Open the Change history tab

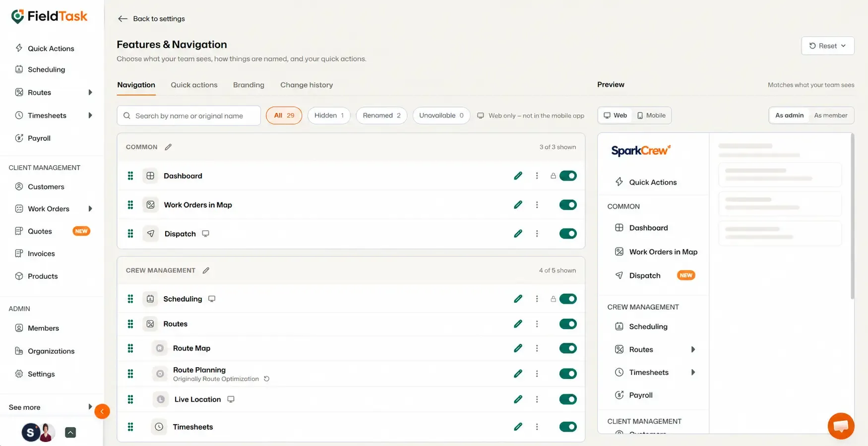point(307,85)
